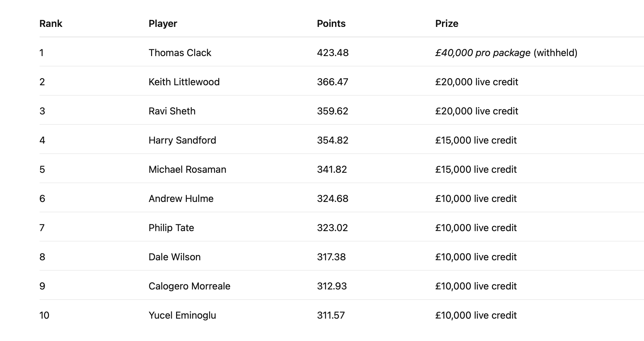The image size is (644, 341).
Task: Click the 312.93 points cell
Action: (x=332, y=286)
